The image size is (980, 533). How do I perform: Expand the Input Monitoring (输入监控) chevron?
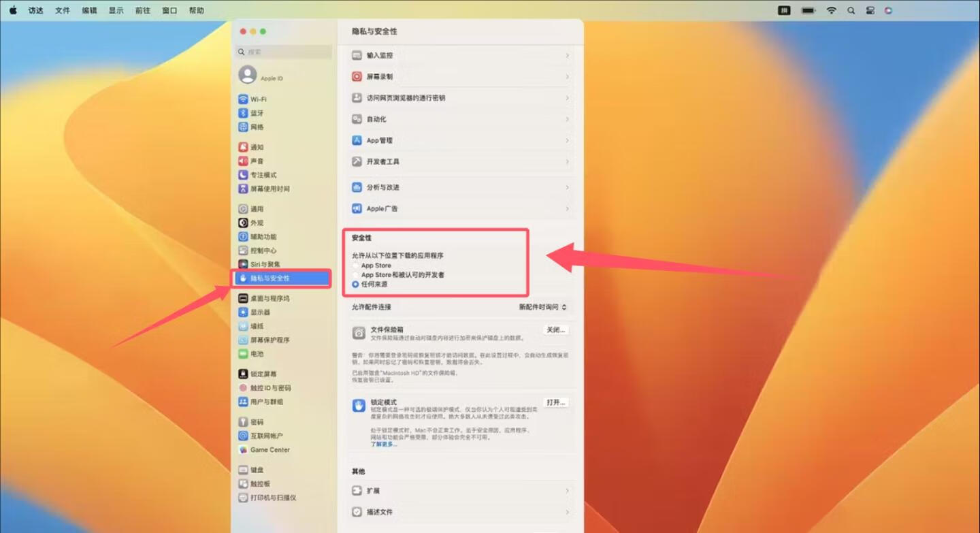pyautogui.click(x=567, y=55)
